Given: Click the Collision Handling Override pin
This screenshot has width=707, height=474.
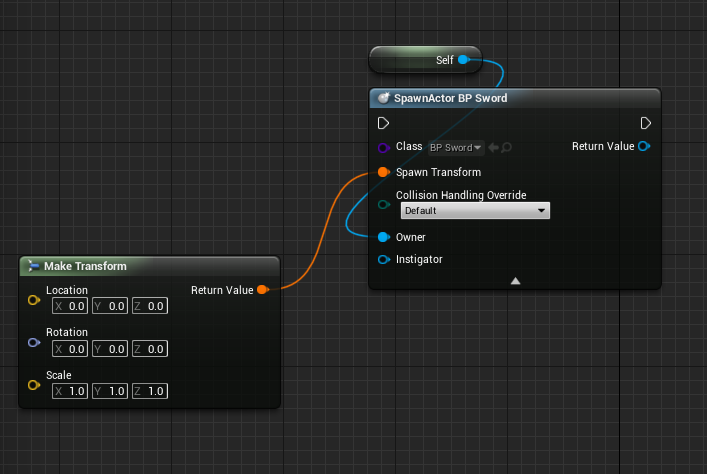Looking at the screenshot, I should coord(383,205).
